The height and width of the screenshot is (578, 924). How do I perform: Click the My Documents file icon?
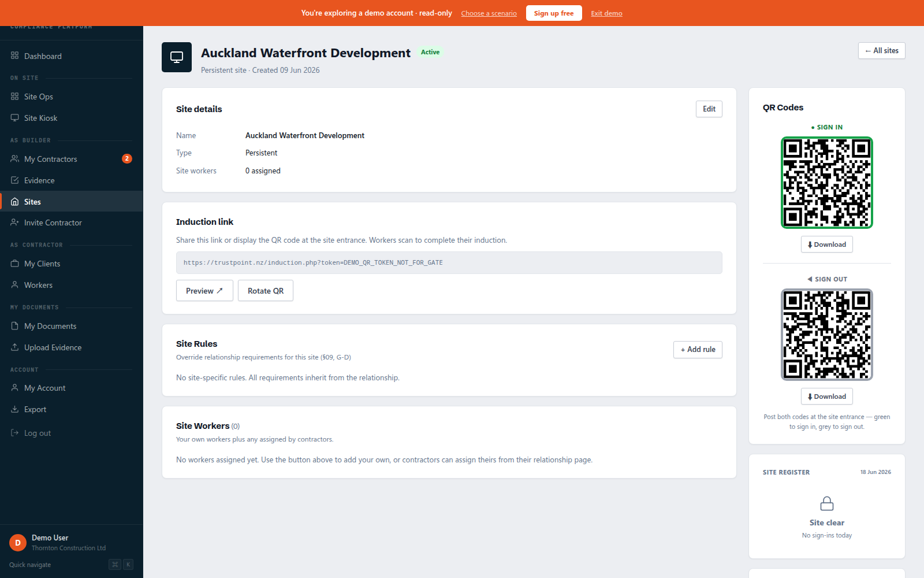[x=15, y=325]
